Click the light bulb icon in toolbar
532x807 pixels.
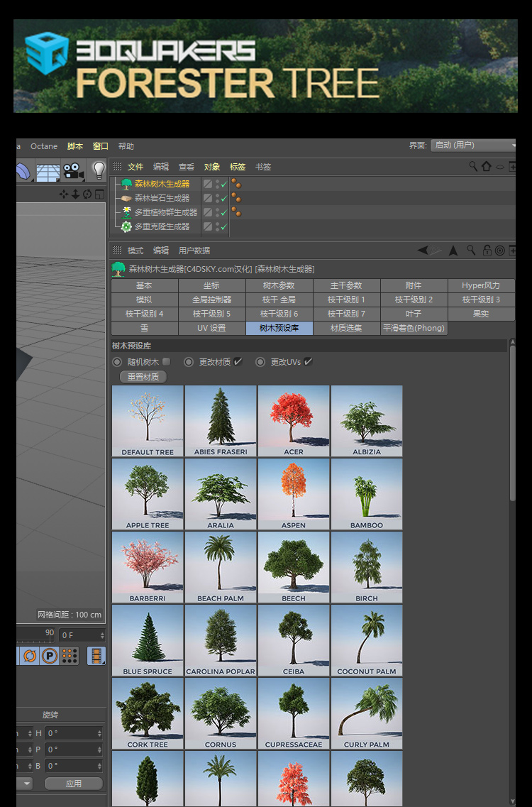point(99,170)
